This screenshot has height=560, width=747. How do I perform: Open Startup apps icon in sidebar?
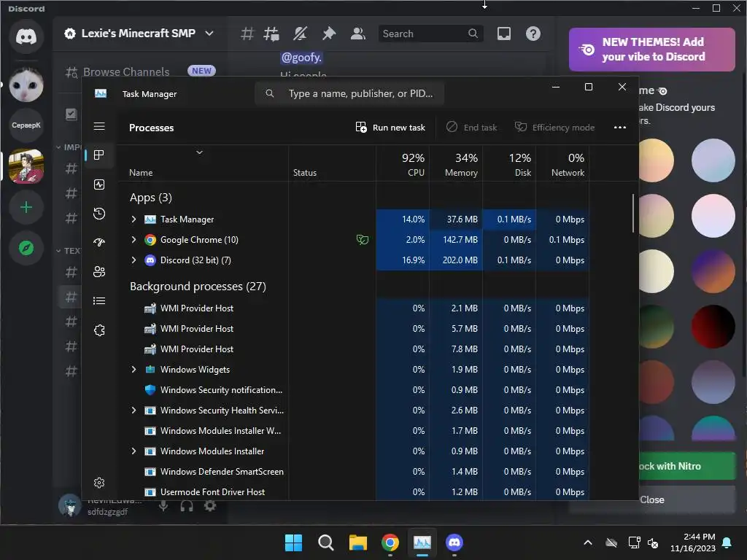pos(99,242)
